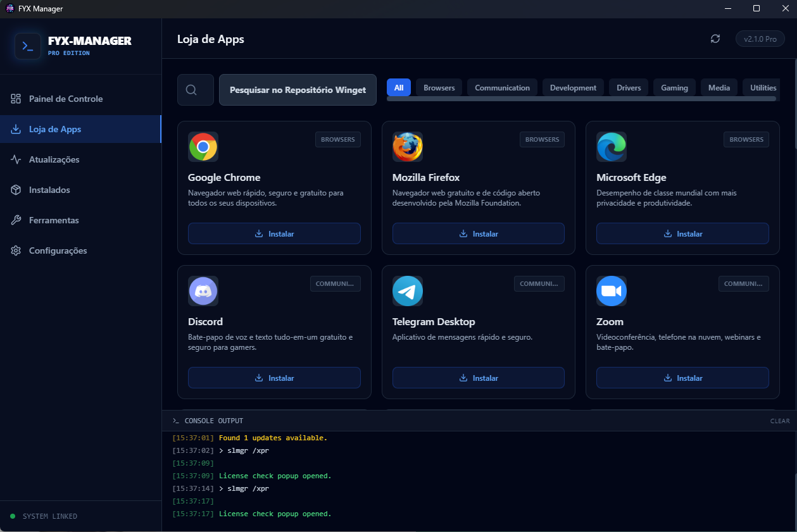This screenshot has width=797, height=532.
Task: Open the Ferramentas section
Action: click(x=53, y=220)
